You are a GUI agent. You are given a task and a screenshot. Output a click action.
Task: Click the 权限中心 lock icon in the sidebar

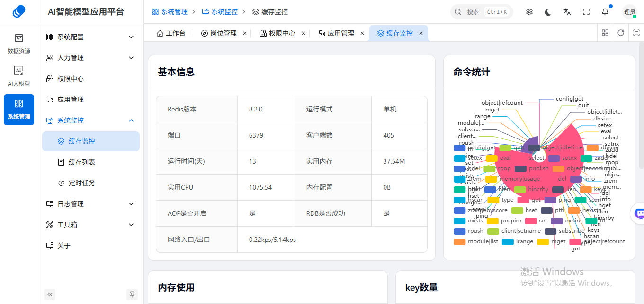click(49, 79)
